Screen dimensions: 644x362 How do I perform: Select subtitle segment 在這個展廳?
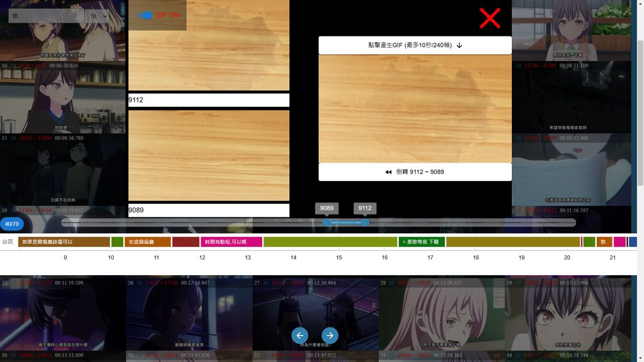147,242
